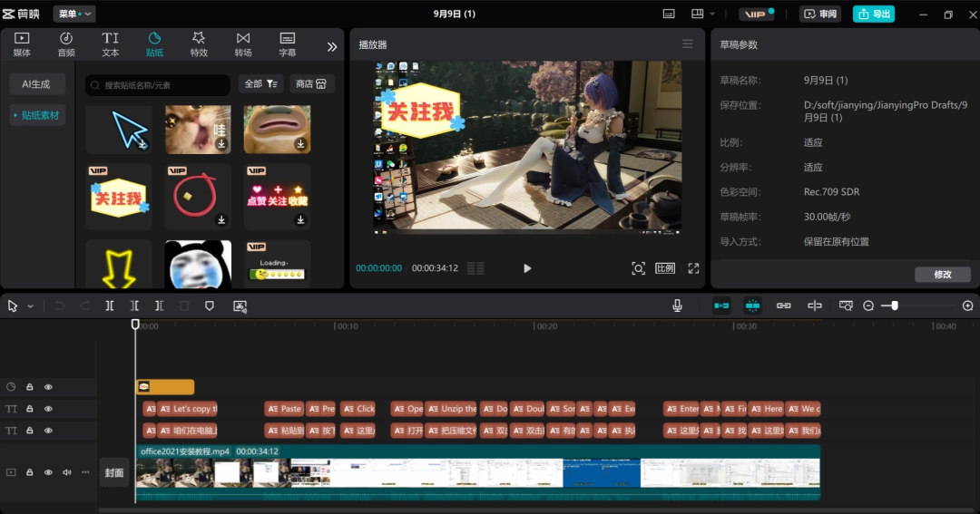The width and height of the screenshot is (980, 514).
Task: Toggle auto snapping on timeline
Action: (x=752, y=305)
